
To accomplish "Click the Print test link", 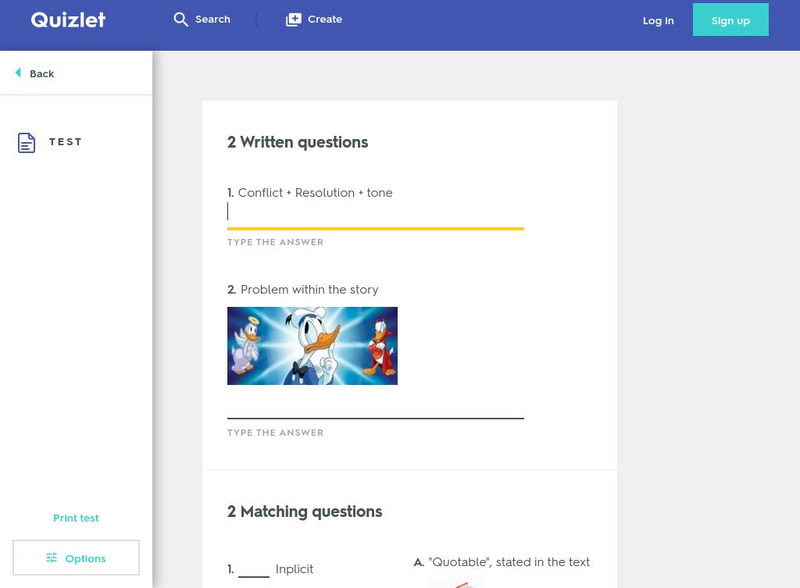I will point(76,518).
